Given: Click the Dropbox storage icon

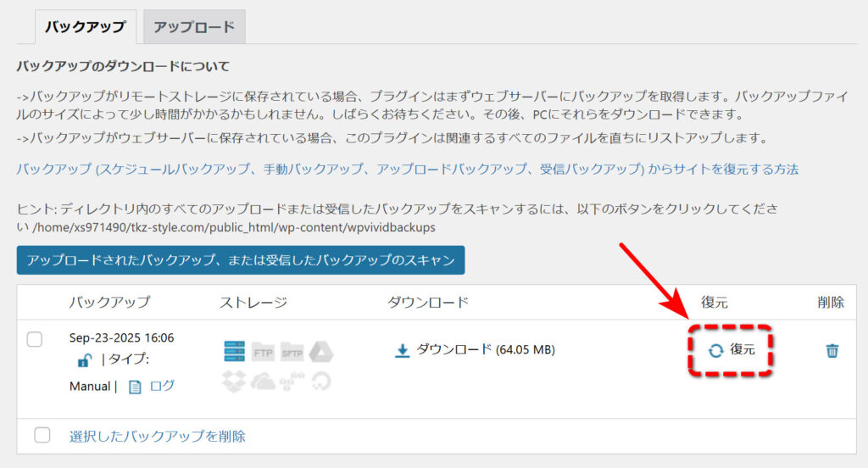Looking at the screenshot, I should click(234, 382).
